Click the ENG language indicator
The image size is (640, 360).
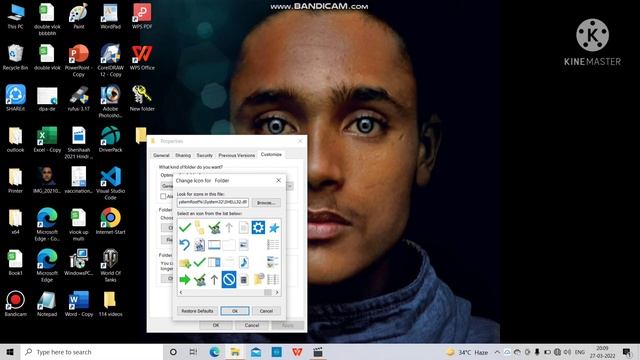tap(580, 352)
